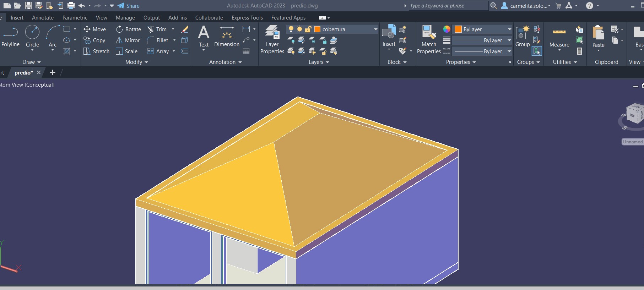This screenshot has width=644, height=290.
Task: Switch to the Parametric tab
Action: coord(75,17)
